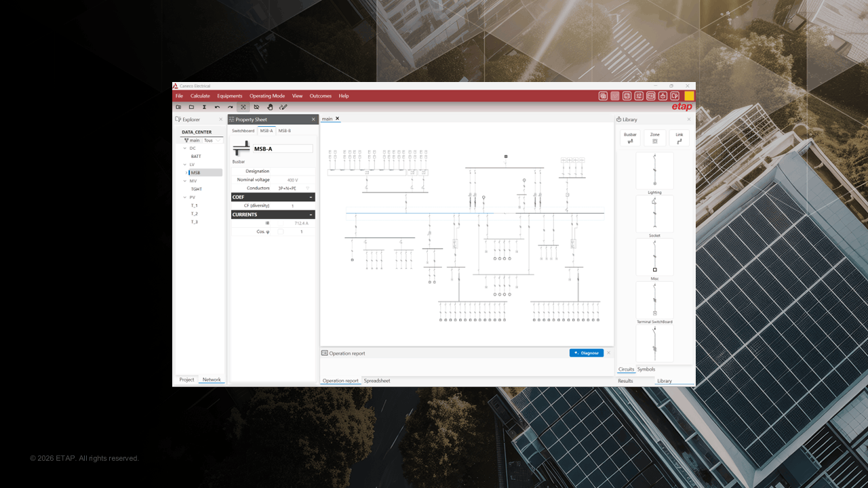Pick the Misc circuit thumbnail
This screenshot has width=868, height=488.
point(654,257)
